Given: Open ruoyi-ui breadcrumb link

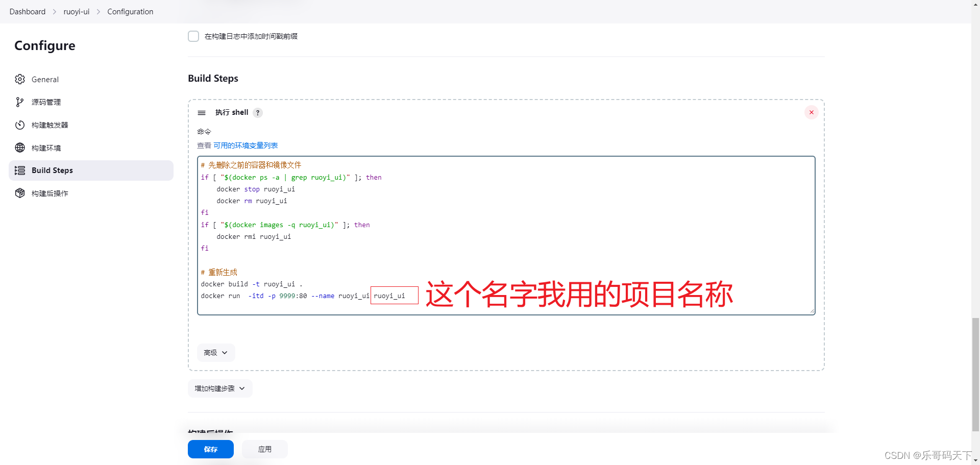Looking at the screenshot, I should [x=77, y=12].
